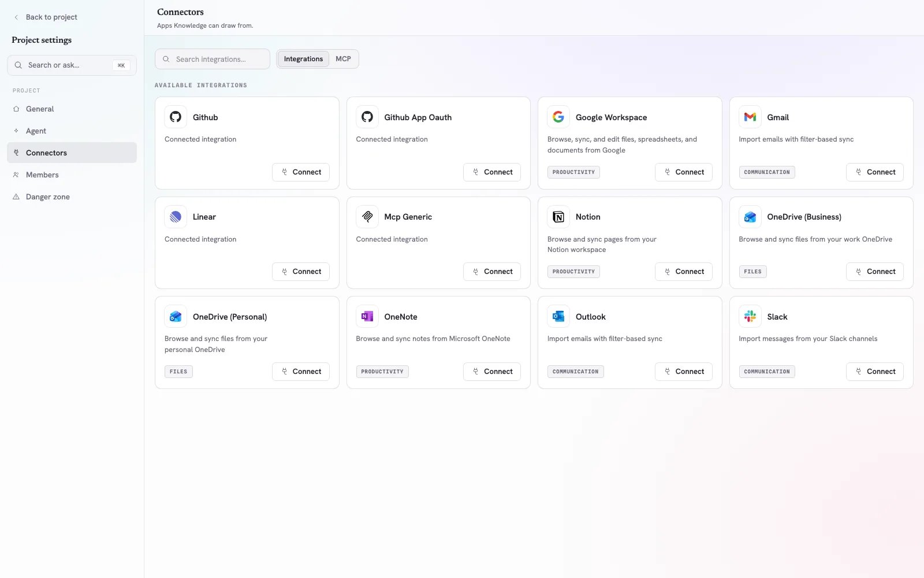Screen dimensions: 924x578
Task: Connect the OneNote integration
Action: click(x=492, y=372)
